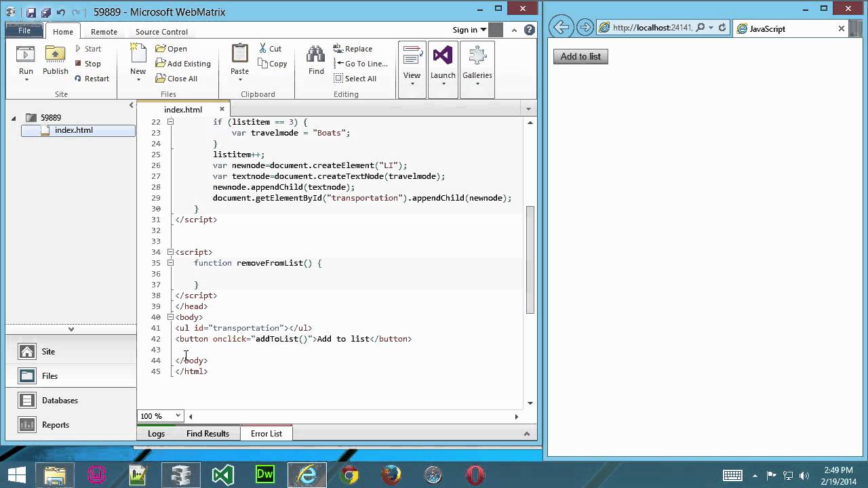868x488 pixels.
Task: Collapse code fold on line 22
Action: tap(170, 122)
